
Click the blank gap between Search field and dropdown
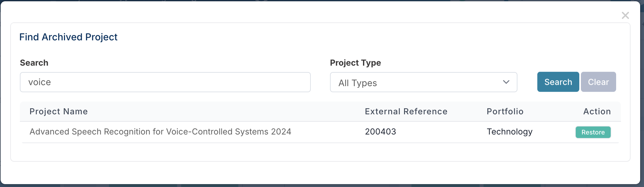tap(320, 82)
